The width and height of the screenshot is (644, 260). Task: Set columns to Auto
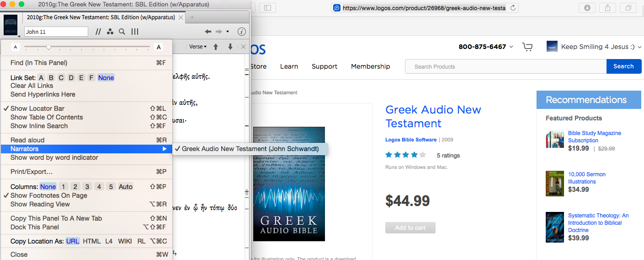coord(126,187)
